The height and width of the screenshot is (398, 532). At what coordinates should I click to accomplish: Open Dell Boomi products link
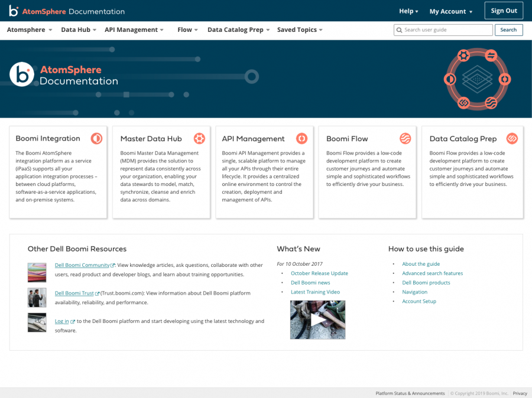point(426,283)
